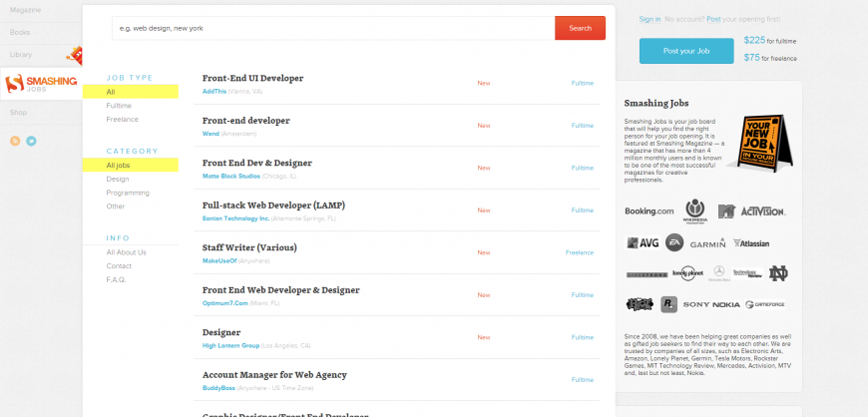Viewport: 868px width, 417px height.
Task: Click Fulltime tag on Account Manager row
Action: click(583, 380)
